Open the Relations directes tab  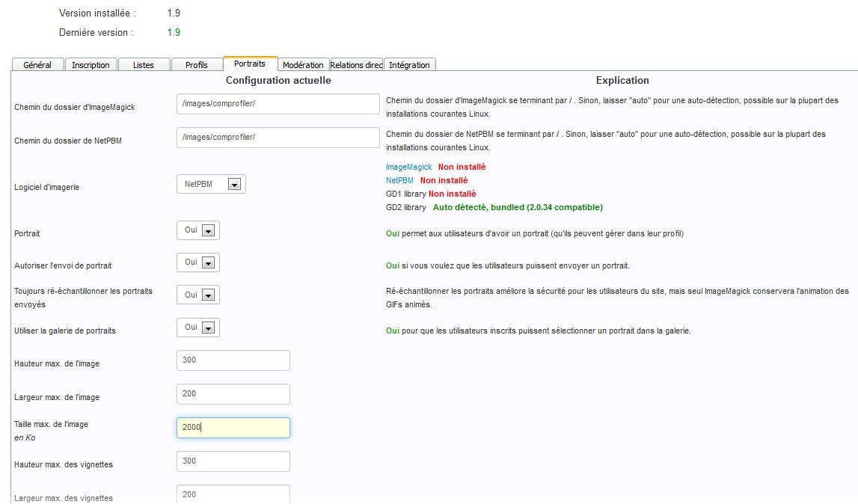point(356,65)
